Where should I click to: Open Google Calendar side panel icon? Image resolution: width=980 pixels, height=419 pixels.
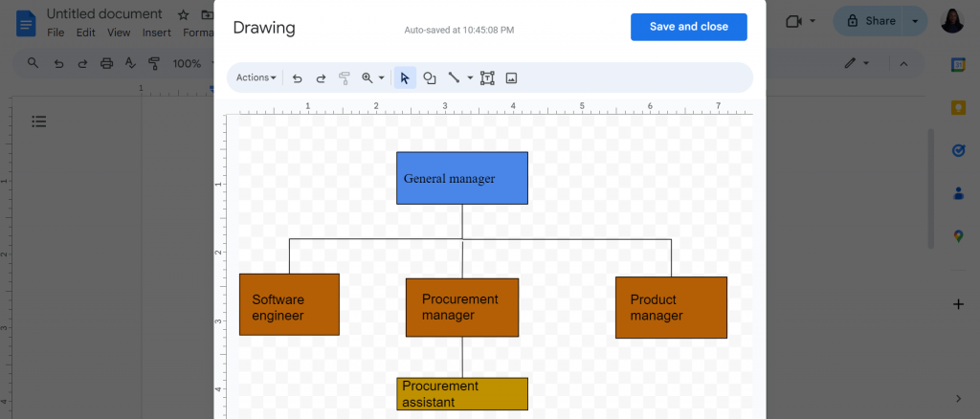958,65
